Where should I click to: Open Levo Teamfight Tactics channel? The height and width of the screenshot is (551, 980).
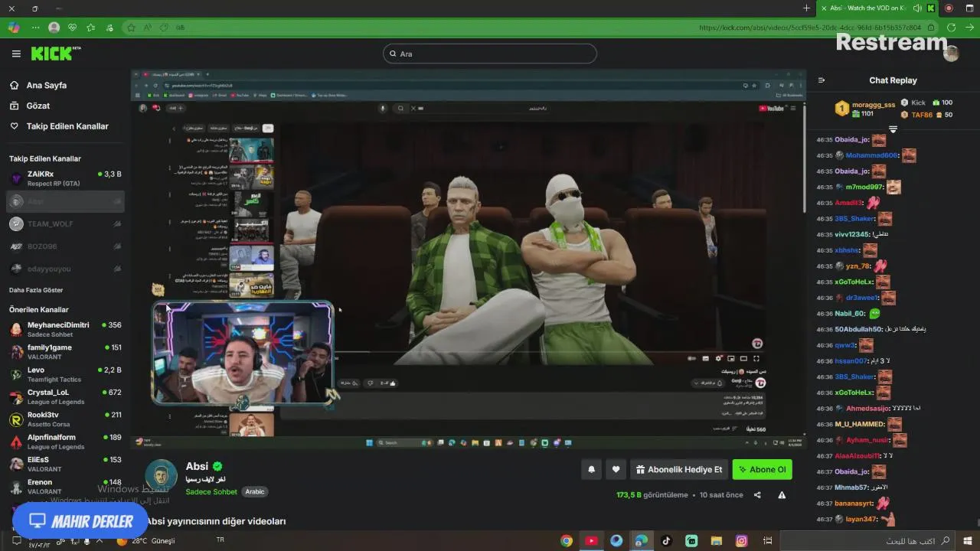tap(65, 374)
